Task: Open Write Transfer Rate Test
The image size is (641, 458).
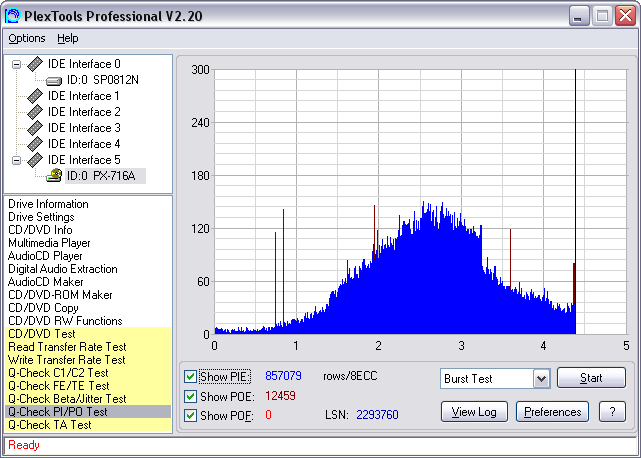Action: click(88, 360)
